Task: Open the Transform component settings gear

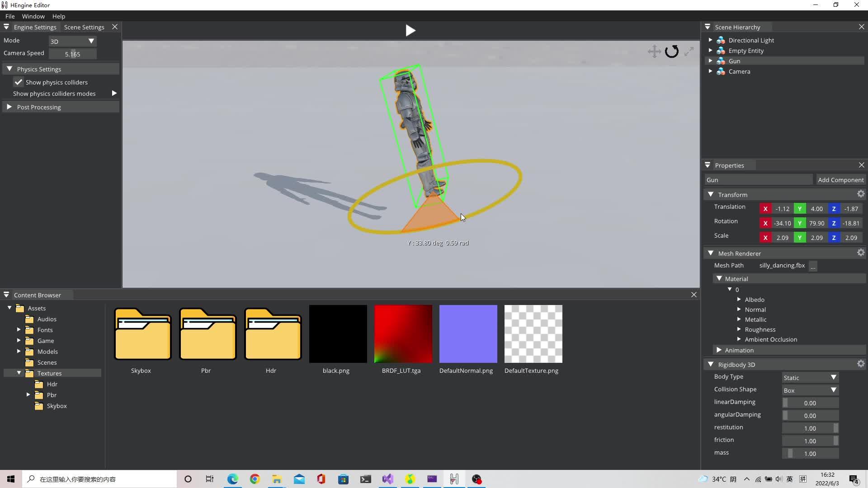Action: coord(861,194)
